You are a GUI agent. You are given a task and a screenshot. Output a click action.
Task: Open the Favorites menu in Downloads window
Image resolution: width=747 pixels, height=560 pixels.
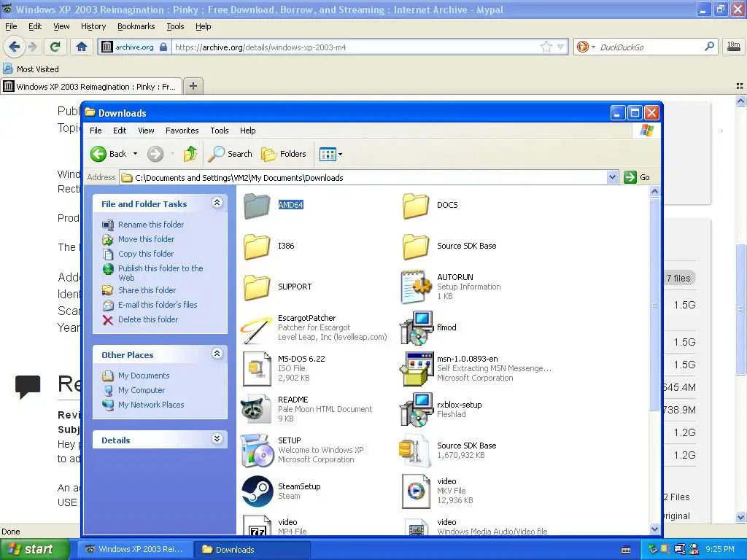[182, 131]
